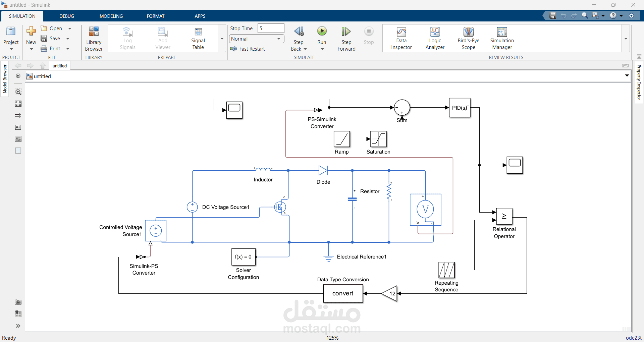Open the Library Browser

[x=94, y=39]
